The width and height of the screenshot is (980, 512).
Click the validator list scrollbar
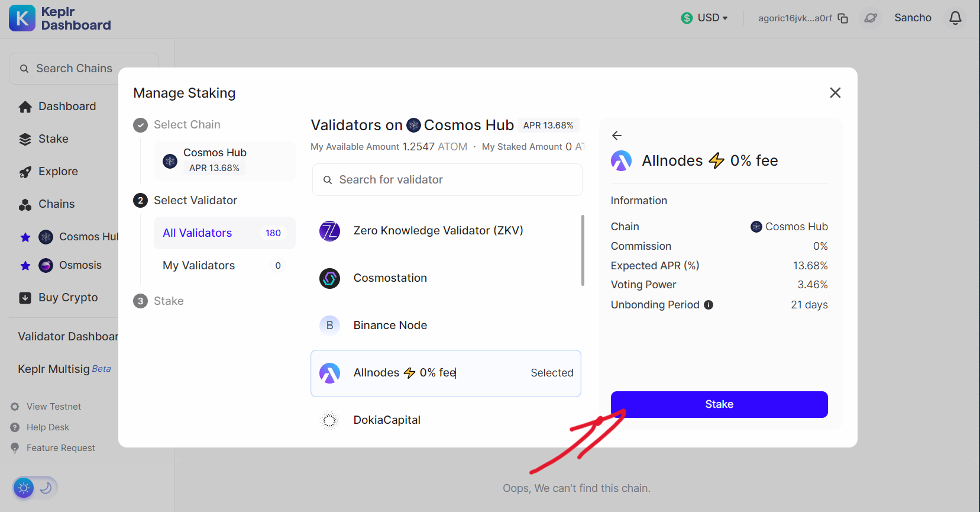[x=583, y=250]
